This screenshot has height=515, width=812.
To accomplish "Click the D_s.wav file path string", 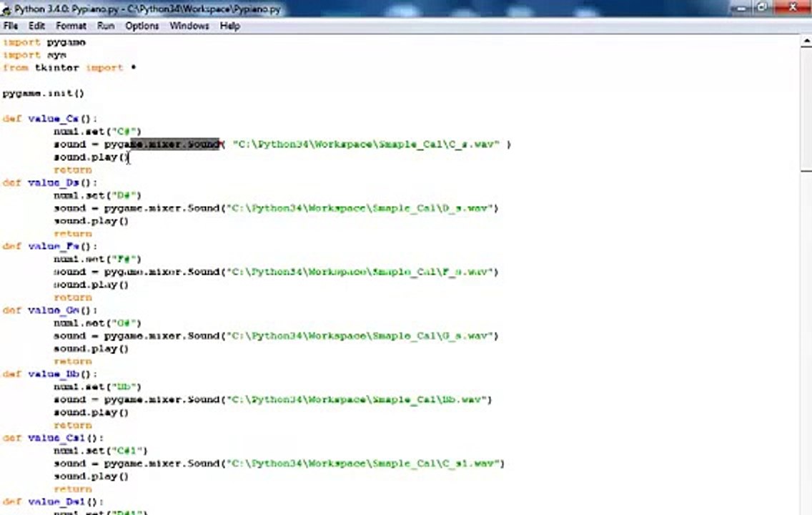I will pyautogui.click(x=360, y=208).
